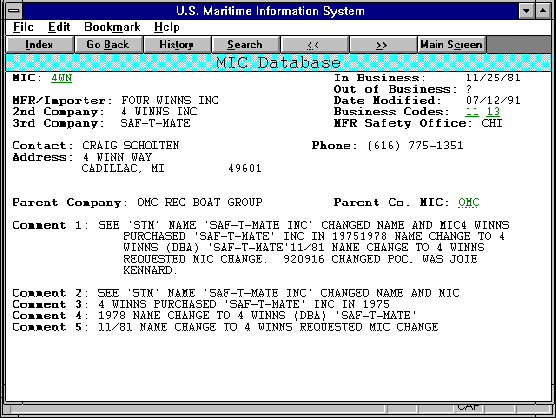Open the Bookmark menu
The height and width of the screenshot is (418, 556).
pos(112,27)
